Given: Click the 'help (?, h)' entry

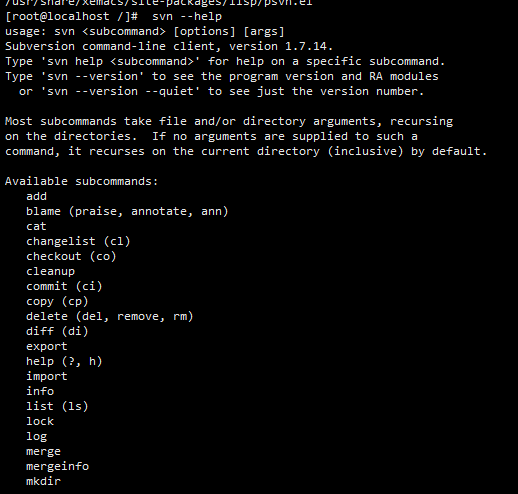Looking at the screenshot, I should 64,361.
